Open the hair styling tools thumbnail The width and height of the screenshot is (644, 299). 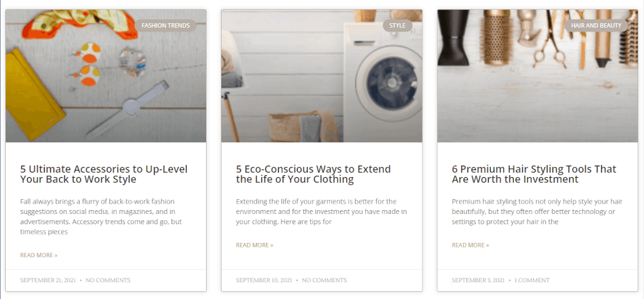(538, 76)
